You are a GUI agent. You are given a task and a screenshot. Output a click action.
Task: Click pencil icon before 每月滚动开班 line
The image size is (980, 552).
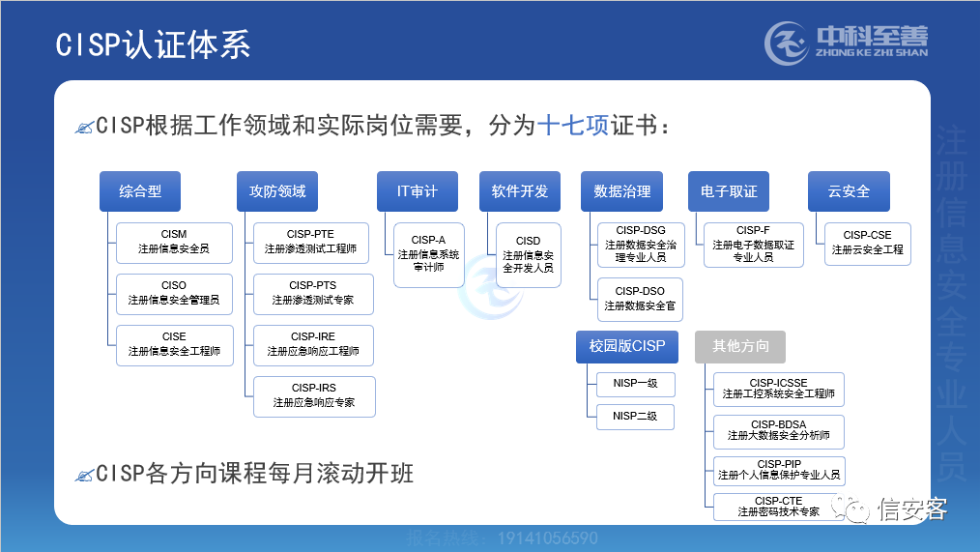pyautogui.click(x=84, y=475)
